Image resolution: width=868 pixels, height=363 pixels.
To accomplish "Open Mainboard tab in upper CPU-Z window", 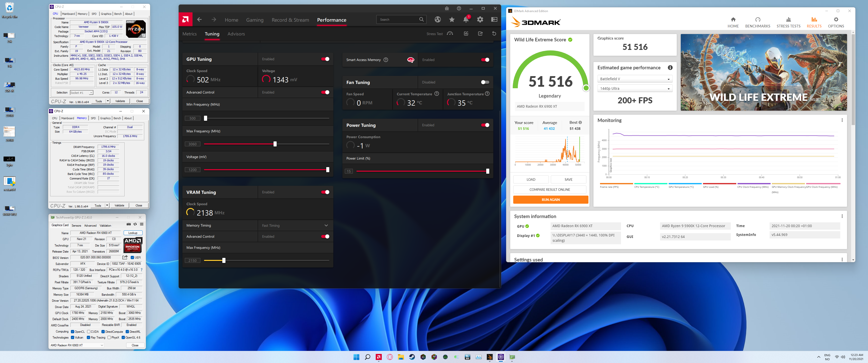I will coord(68,14).
